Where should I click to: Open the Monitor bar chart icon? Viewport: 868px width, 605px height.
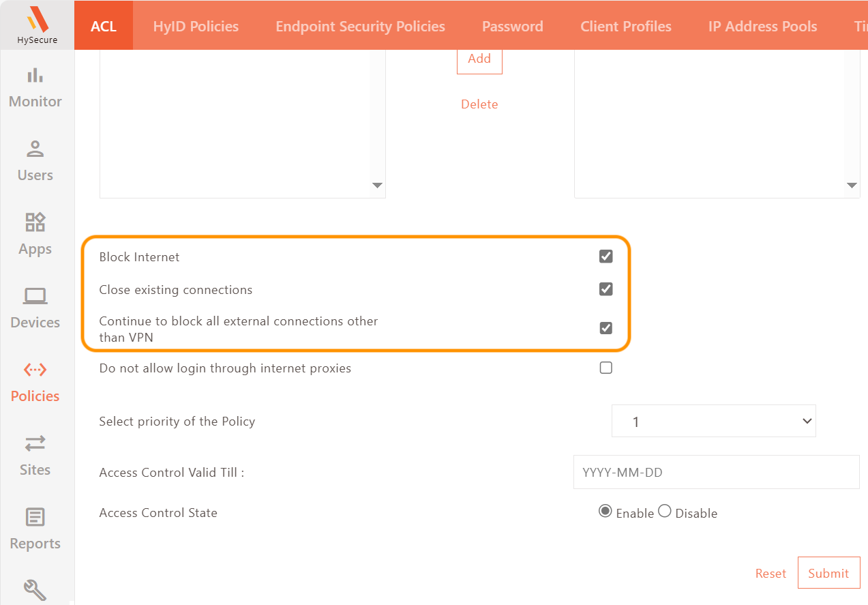click(35, 76)
